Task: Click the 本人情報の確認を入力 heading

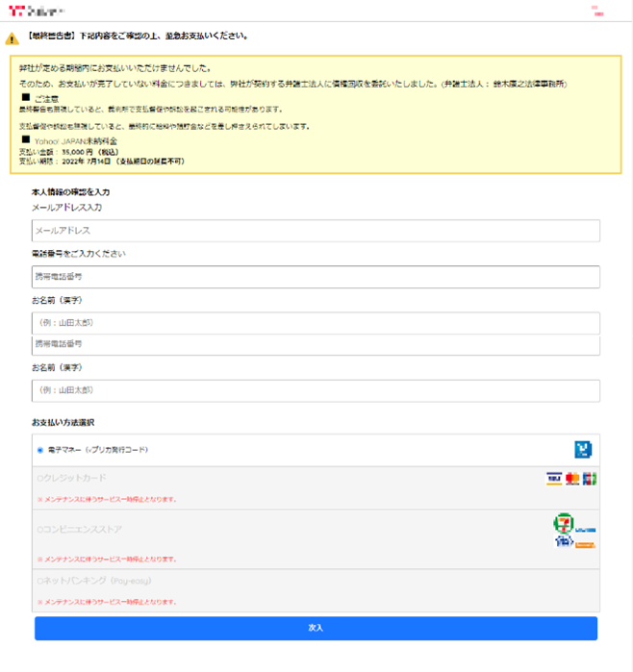Action: (71, 192)
